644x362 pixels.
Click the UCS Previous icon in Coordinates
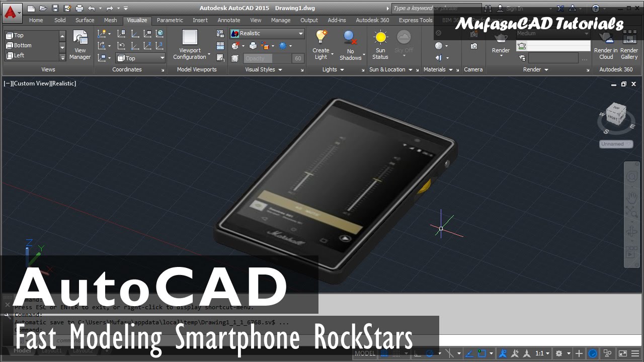tap(121, 46)
